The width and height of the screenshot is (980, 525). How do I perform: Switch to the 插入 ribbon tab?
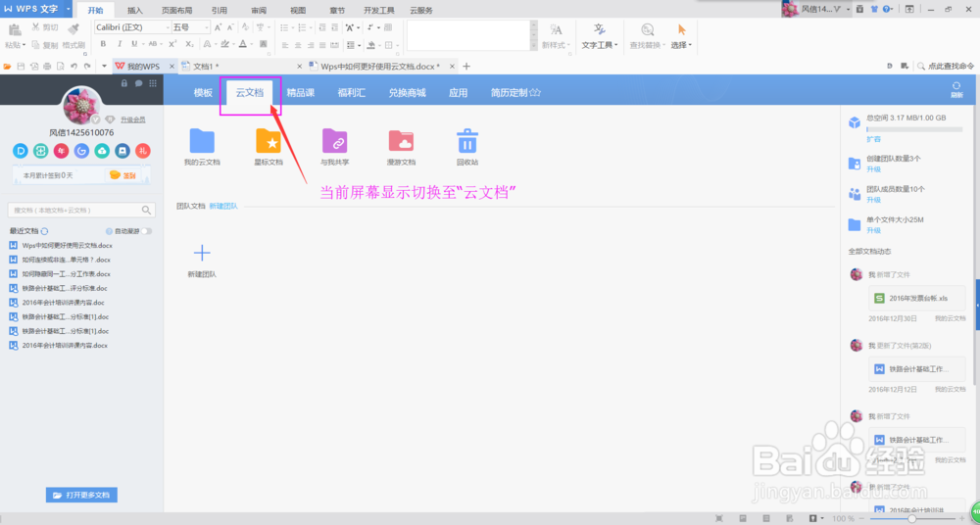[135, 10]
